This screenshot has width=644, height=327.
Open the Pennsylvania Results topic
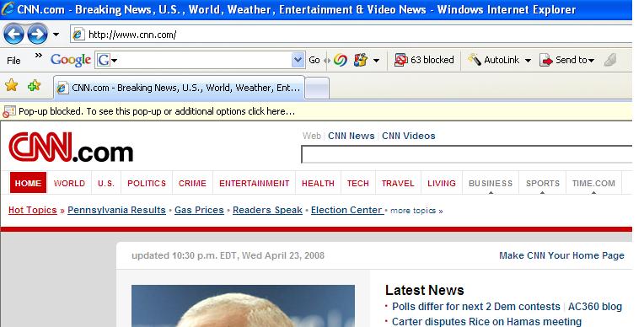click(x=116, y=210)
